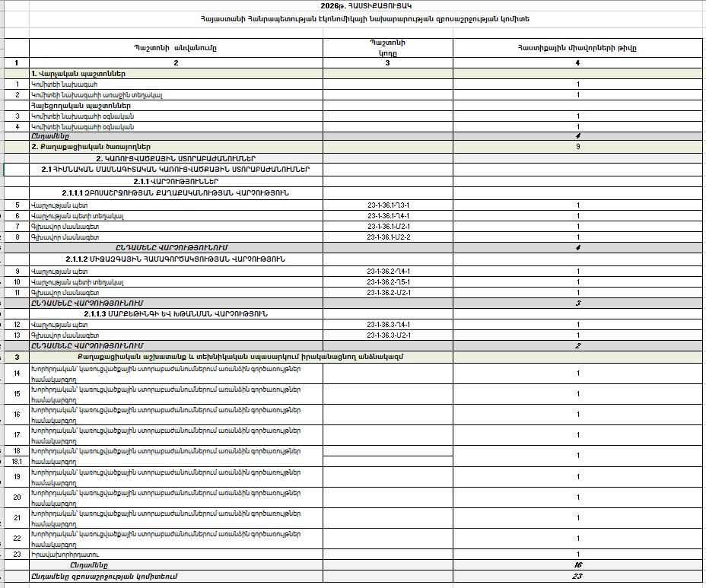Viewport: 706px width, 588px height.
Task: Select the total cell showing 16
Action: point(578,565)
